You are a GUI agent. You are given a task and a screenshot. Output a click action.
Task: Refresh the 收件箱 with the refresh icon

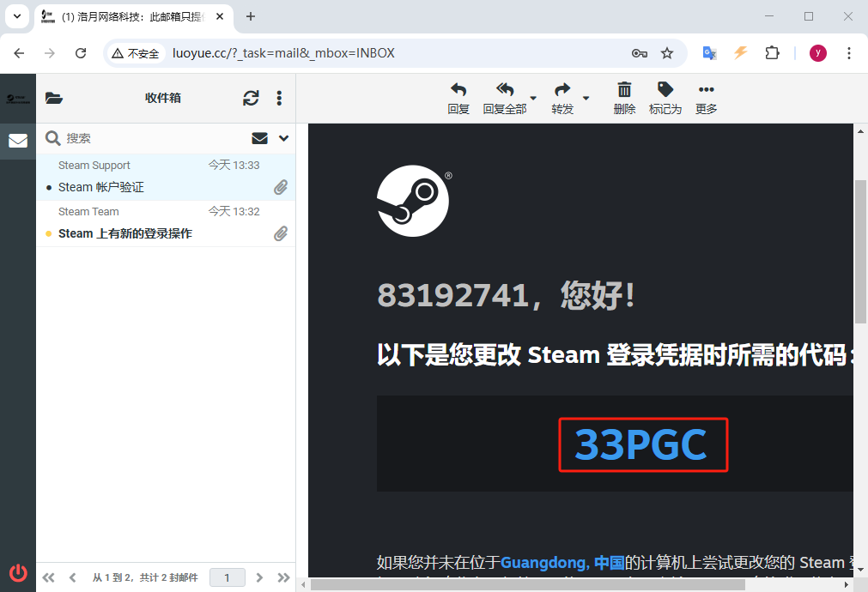251,98
